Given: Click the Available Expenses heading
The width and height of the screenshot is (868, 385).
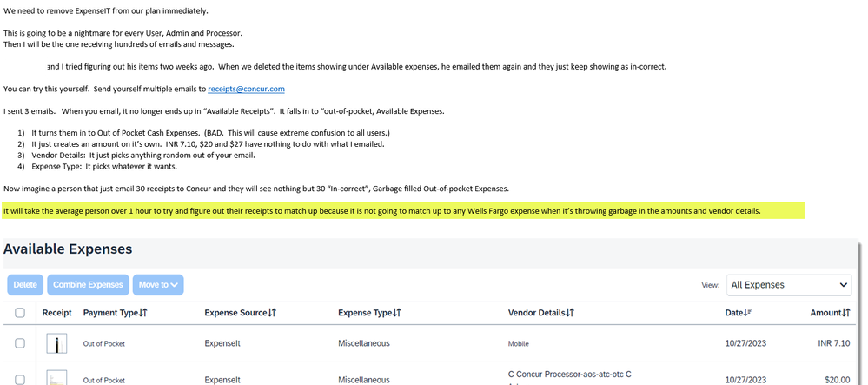Looking at the screenshot, I should click(x=68, y=249).
